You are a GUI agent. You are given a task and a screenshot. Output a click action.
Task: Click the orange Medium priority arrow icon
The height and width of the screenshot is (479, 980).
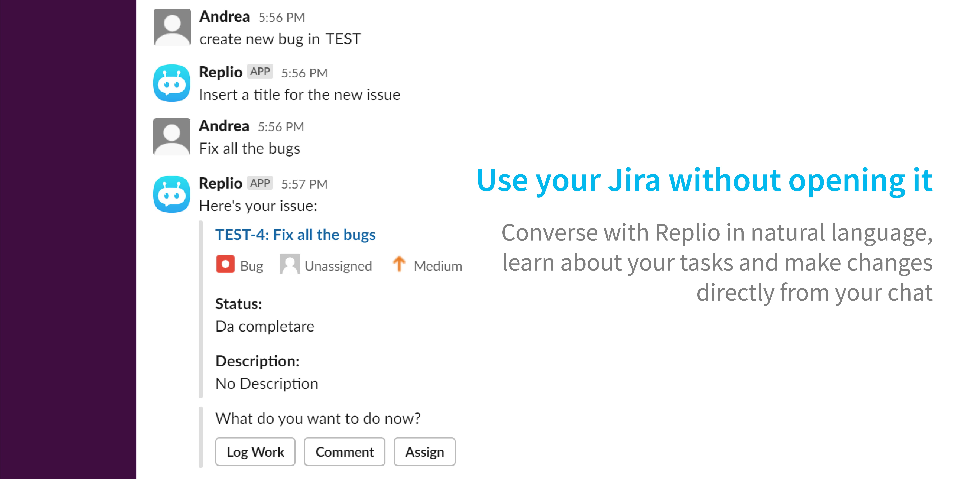click(399, 264)
